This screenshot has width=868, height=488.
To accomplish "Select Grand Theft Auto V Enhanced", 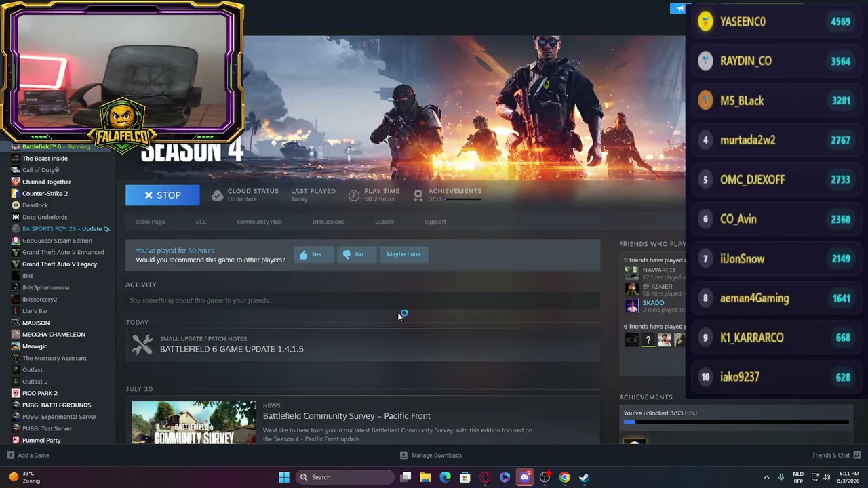I will click(x=63, y=252).
